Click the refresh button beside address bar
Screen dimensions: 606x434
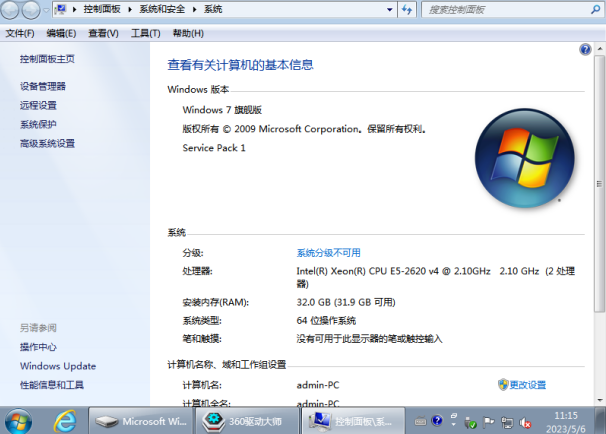tap(407, 10)
